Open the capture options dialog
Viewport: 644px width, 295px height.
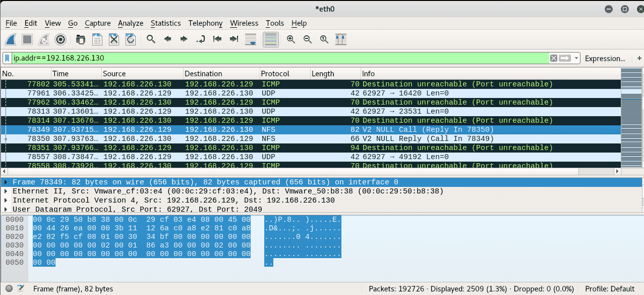point(60,39)
